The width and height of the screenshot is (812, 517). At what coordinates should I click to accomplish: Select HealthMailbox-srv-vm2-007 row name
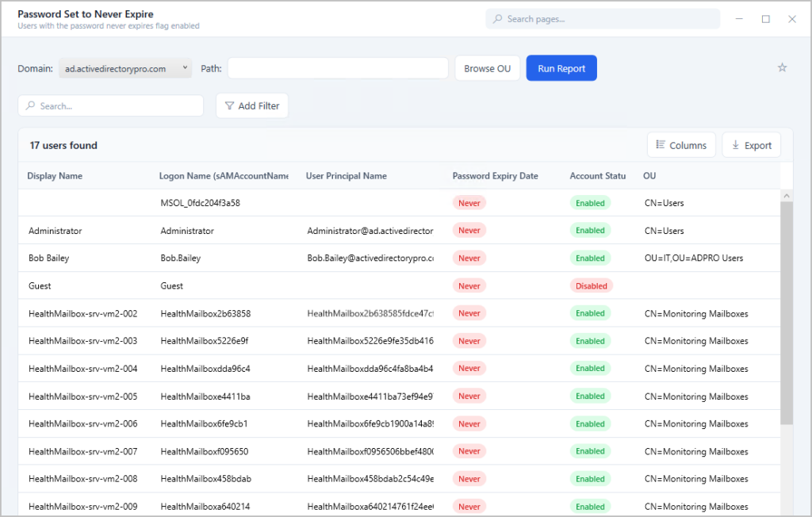point(82,452)
